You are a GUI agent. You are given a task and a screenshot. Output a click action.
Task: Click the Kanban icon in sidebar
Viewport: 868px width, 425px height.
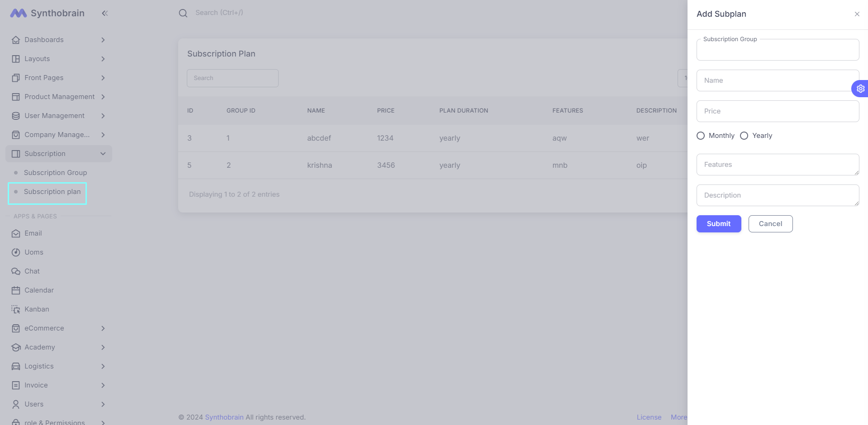pyautogui.click(x=16, y=309)
